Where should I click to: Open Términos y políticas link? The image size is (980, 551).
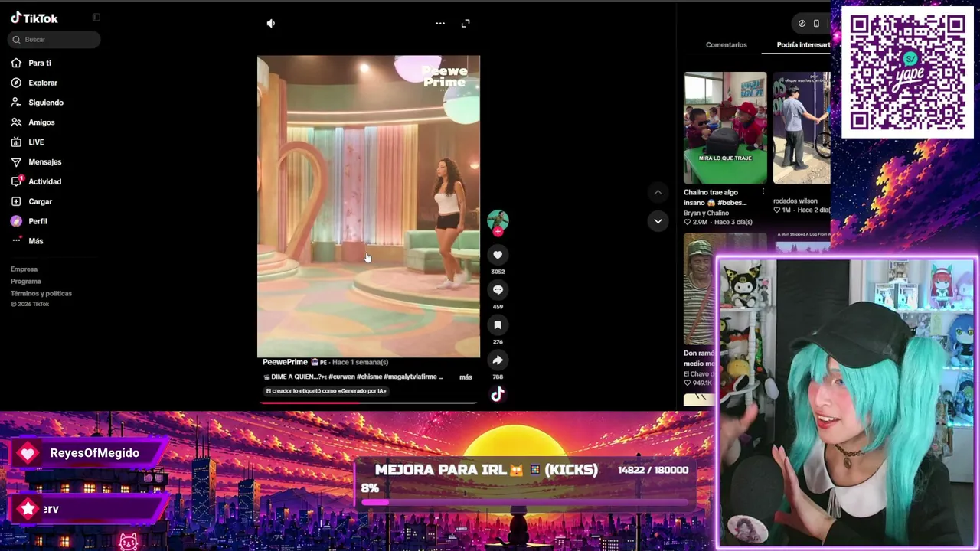pyautogui.click(x=41, y=293)
